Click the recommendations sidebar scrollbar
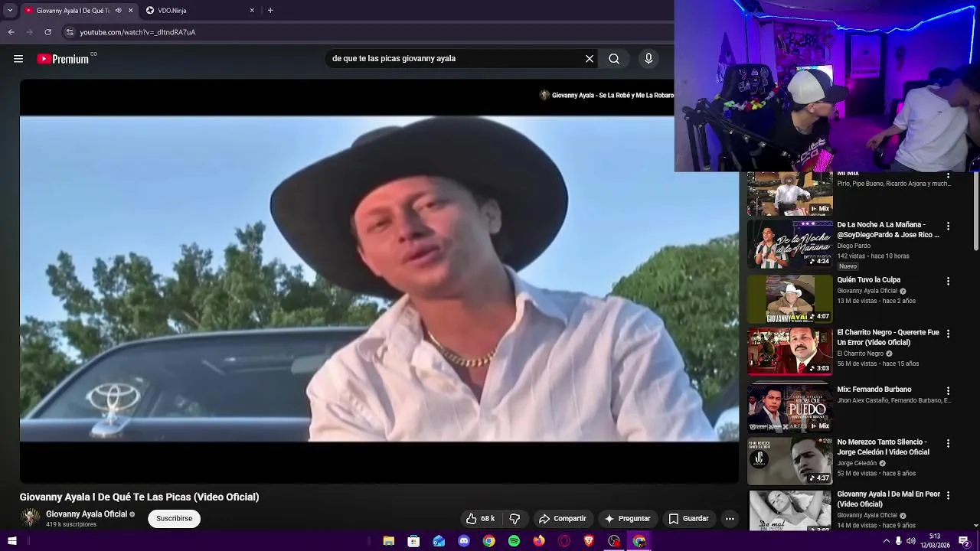The image size is (980, 551). point(975,210)
